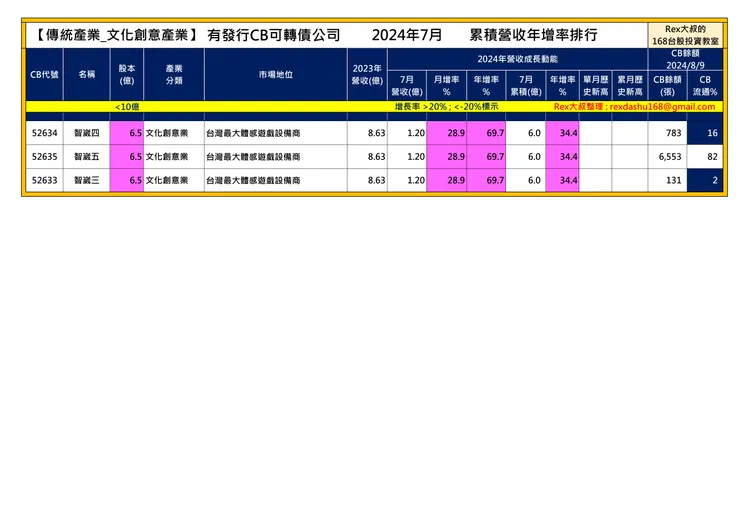Image resolution: width=740 pixels, height=523 pixels.
Task: Click the CB餘額 2024/8/9 header
Action: point(685,59)
